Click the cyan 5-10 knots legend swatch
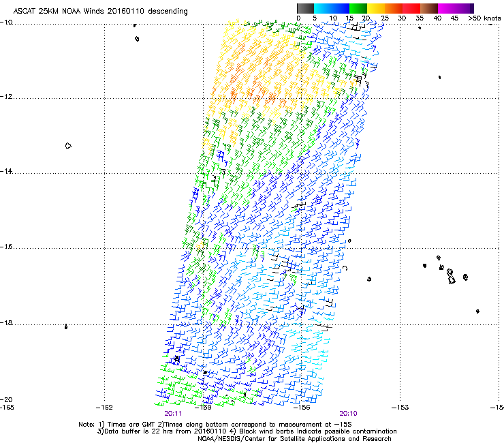The height and width of the screenshot is (443, 504). tap(323, 8)
